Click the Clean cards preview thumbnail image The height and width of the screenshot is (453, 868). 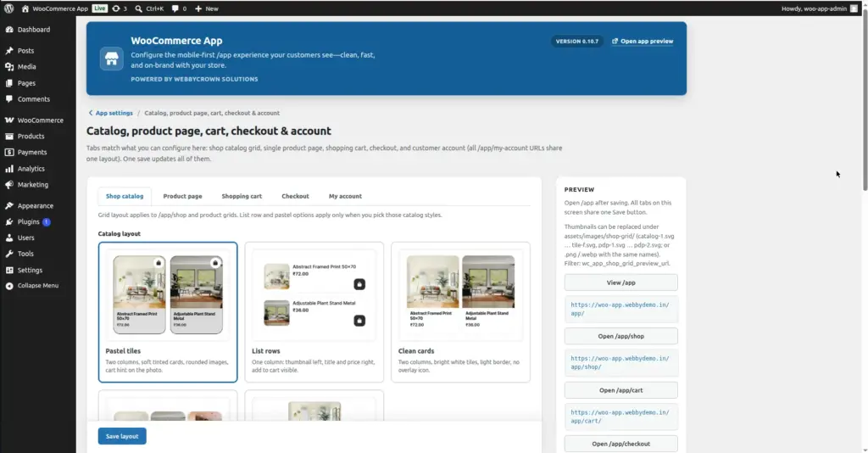(460, 294)
